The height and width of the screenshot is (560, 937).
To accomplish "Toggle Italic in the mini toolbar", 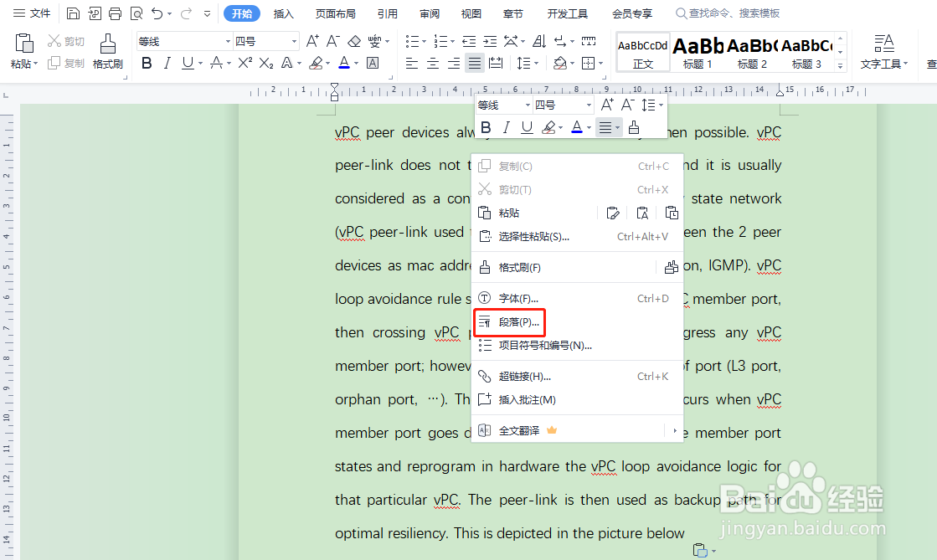I will pyautogui.click(x=506, y=127).
